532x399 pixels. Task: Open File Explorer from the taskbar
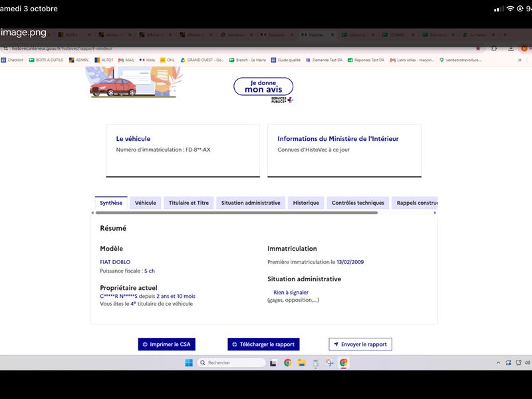click(x=302, y=363)
